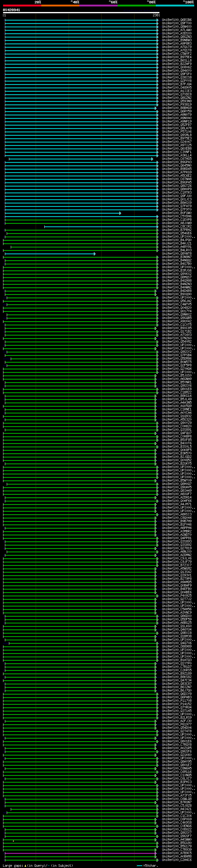This screenshot has width=197, height=868.
Task: Select hit label UniRef100_B3N9N7
Action: point(176,257)
